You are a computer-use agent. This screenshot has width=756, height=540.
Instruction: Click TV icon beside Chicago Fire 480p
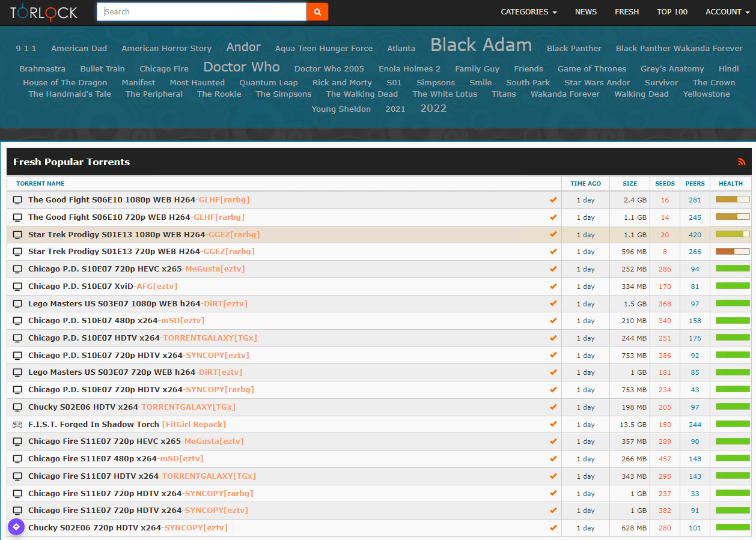[17, 459]
